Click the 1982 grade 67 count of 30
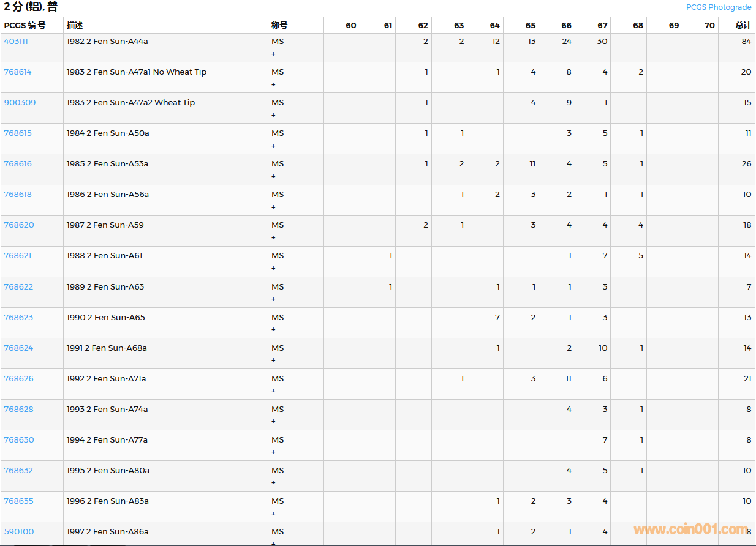 coord(602,42)
